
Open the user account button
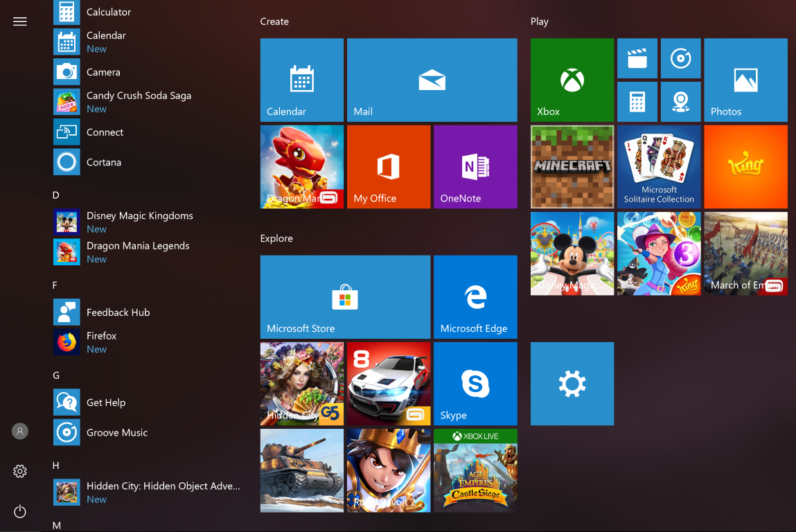coord(19,431)
